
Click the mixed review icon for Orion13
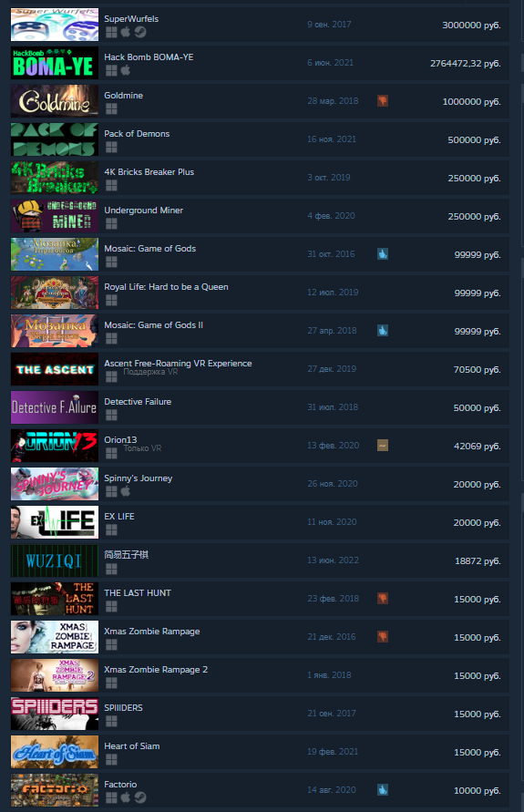pyautogui.click(x=383, y=446)
